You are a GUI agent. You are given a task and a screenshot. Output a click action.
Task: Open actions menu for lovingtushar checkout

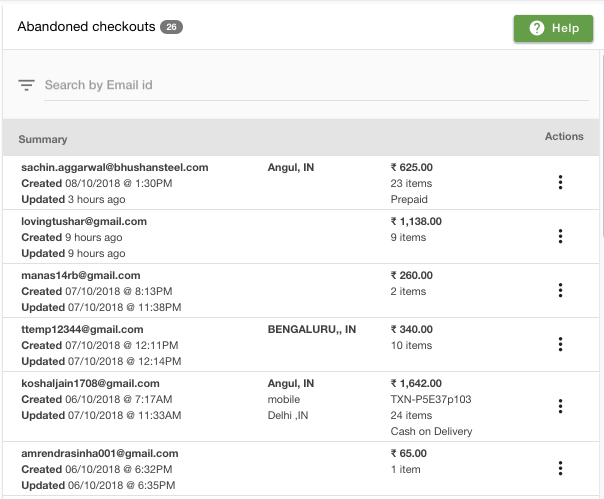560,236
